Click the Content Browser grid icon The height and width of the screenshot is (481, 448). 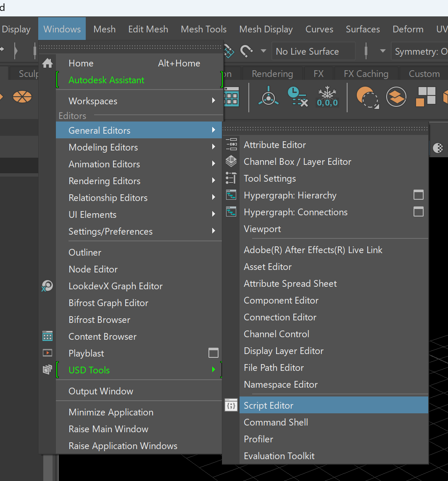[47, 336]
